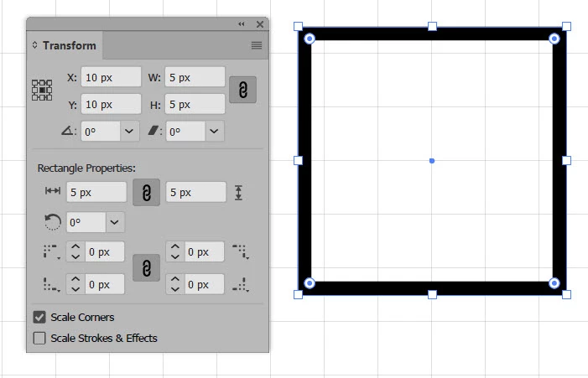Click the top-right live corner widget on rectangle
This screenshot has height=378, width=588.
click(554, 39)
